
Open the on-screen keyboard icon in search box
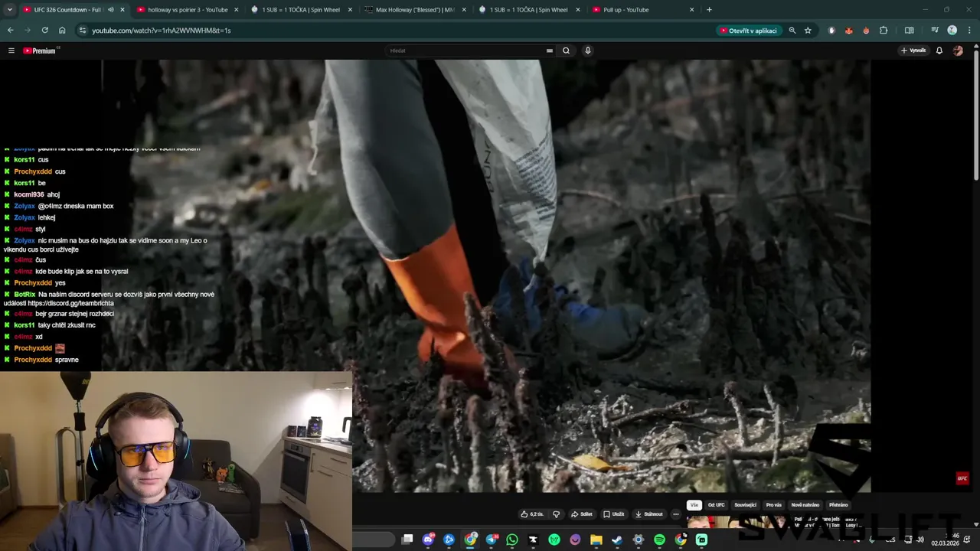click(549, 51)
